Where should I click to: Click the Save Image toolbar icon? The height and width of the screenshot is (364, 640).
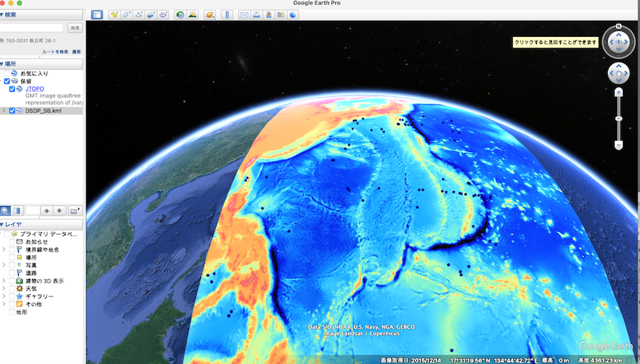[x=269, y=15]
